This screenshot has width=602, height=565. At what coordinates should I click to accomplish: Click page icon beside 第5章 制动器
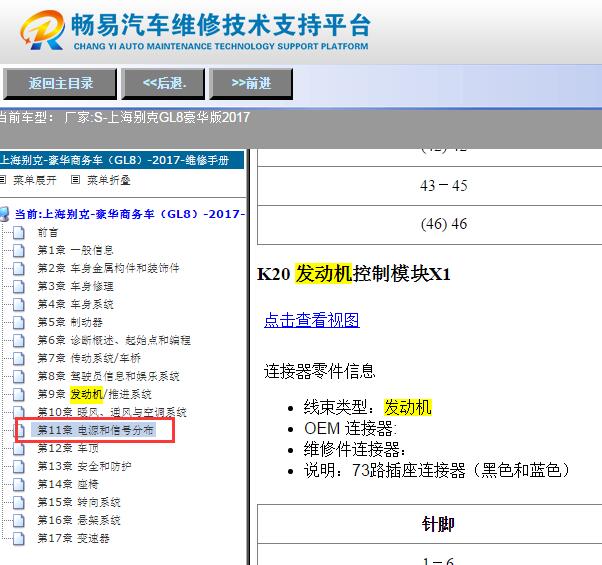click(18, 322)
